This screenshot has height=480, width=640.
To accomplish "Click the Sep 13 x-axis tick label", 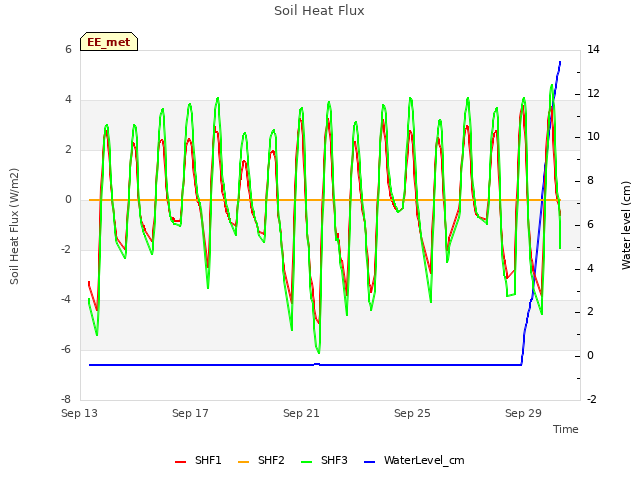I will [x=80, y=413].
